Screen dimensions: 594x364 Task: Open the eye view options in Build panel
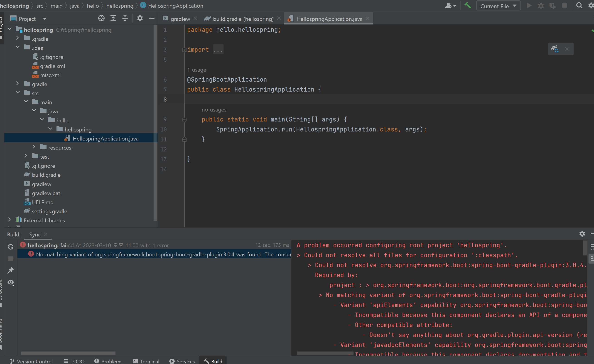coord(11,282)
